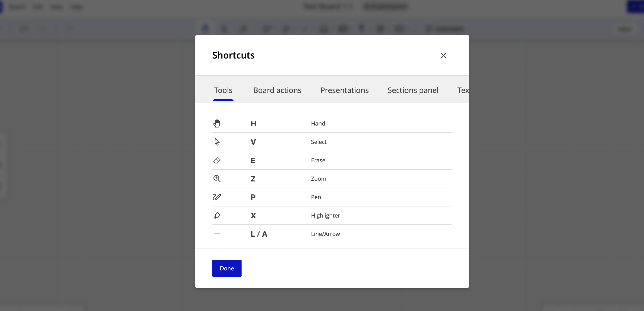
Task: Click the Hand description text
Action: point(318,123)
